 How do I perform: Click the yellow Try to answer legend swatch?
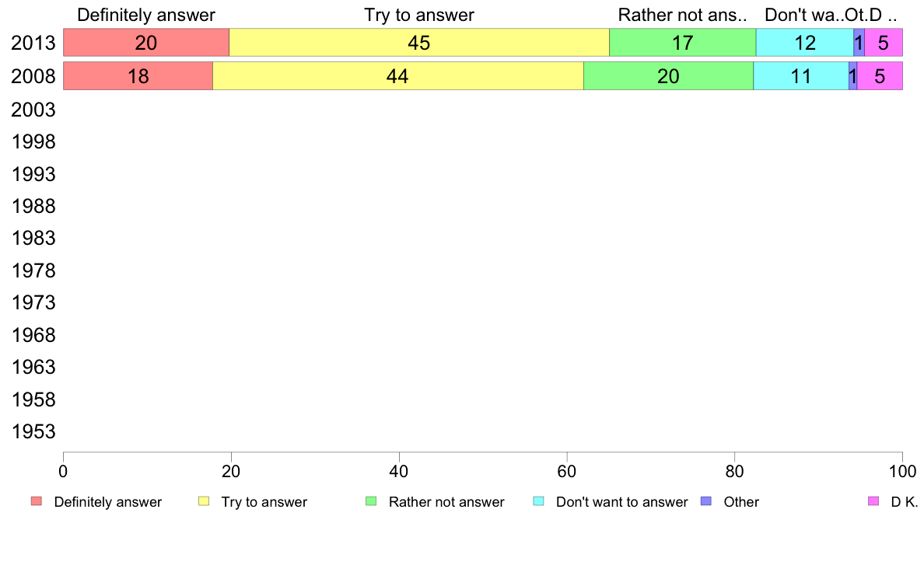coord(204,501)
